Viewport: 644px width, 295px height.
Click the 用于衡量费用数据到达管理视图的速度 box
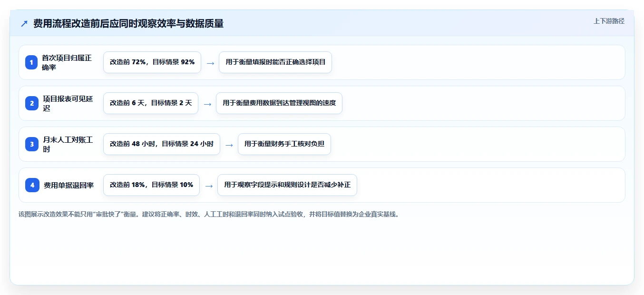point(279,103)
